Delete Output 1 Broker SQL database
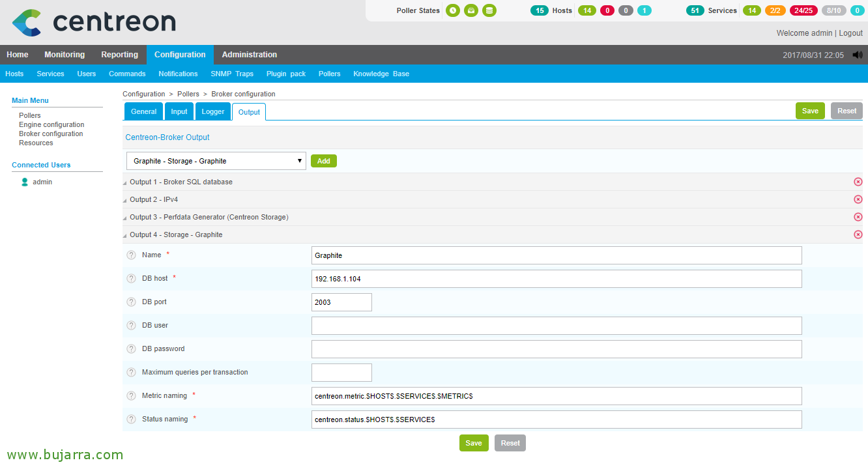Viewport: 868px width, 469px height. [858, 182]
